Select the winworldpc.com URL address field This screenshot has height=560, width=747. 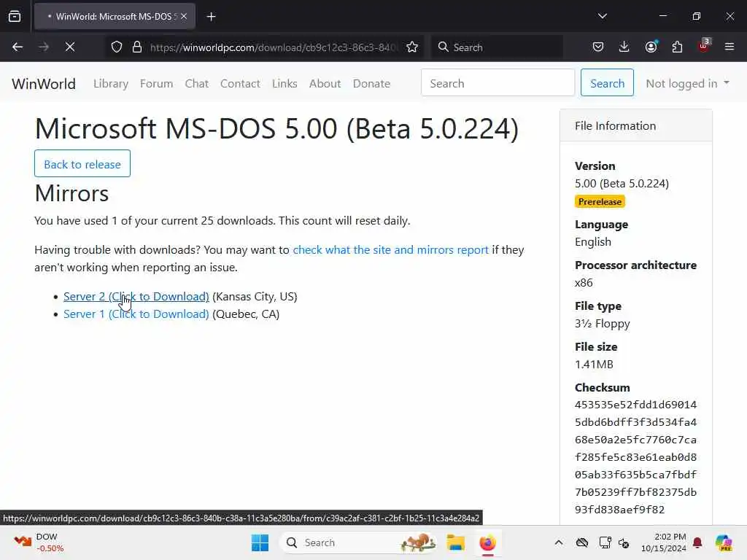point(274,47)
